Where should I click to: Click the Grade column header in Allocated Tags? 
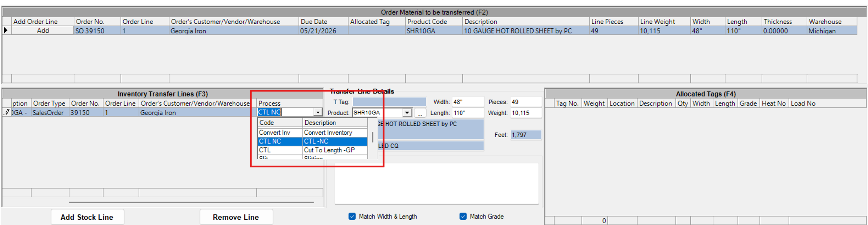coord(748,103)
